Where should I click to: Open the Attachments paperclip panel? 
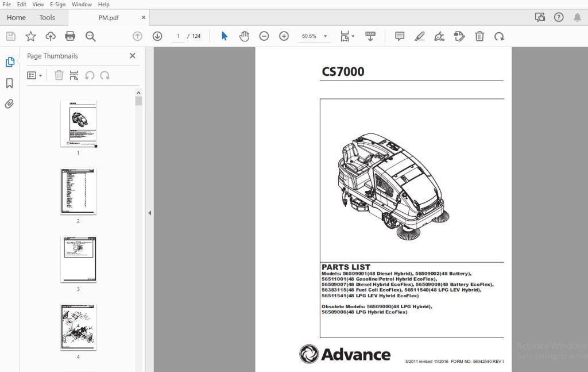(10, 103)
